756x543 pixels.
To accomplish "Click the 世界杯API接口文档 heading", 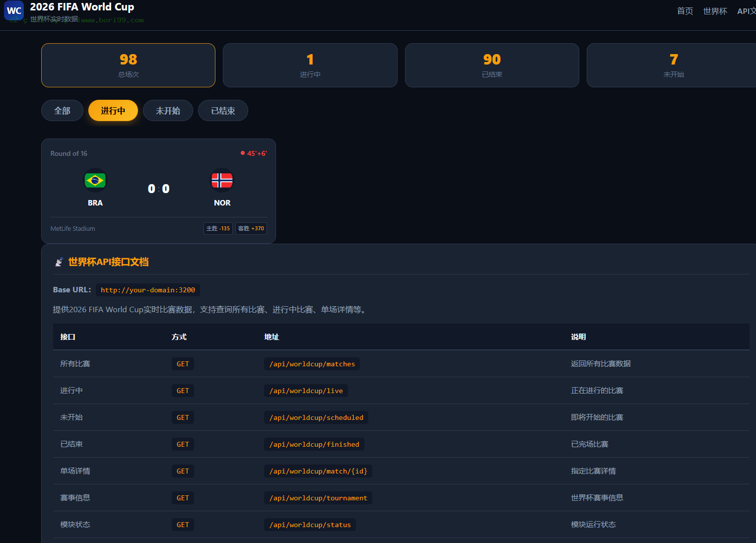I will click(x=108, y=262).
